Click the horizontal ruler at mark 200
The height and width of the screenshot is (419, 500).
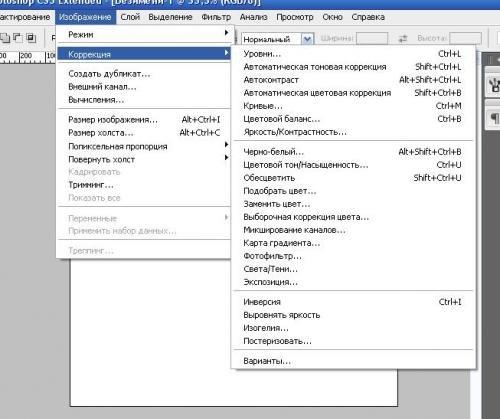click(x=26, y=57)
